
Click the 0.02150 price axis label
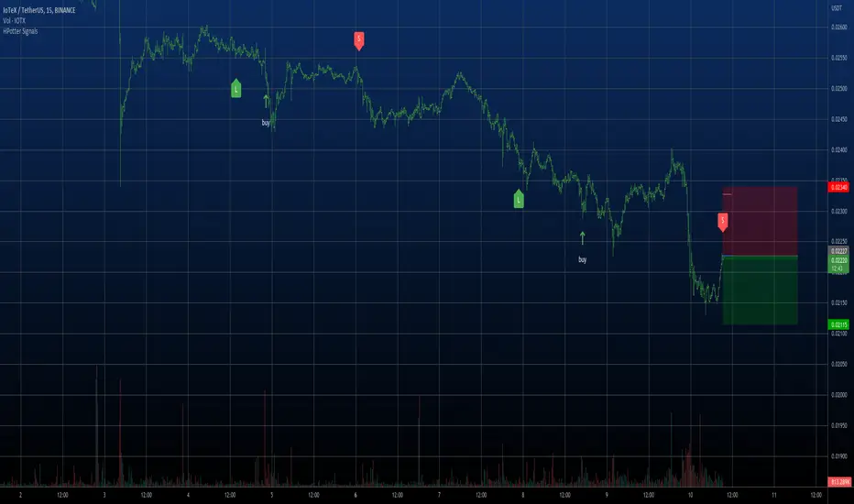point(838,303)
